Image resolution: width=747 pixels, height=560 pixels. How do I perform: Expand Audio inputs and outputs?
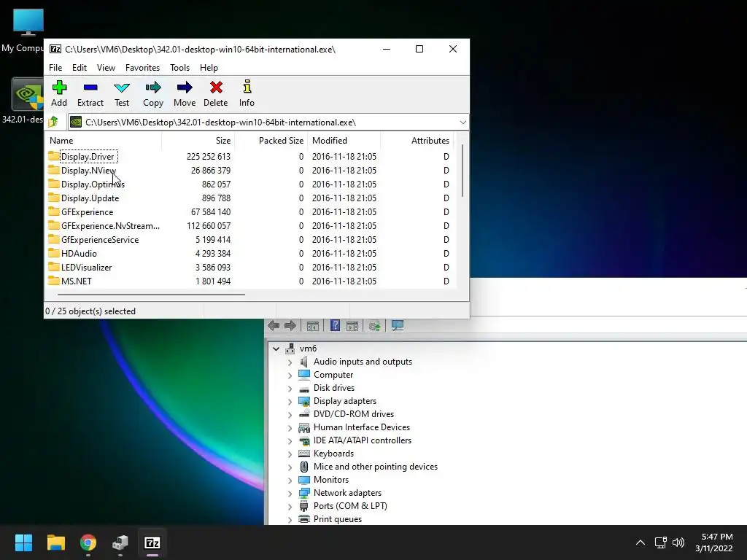(290, 362)
